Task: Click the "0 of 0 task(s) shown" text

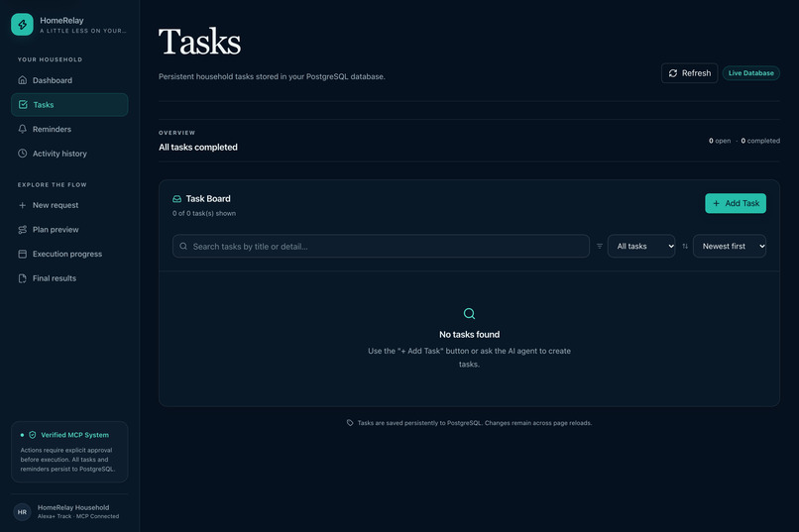Action: pyautogui.click(x=204, y=213)
